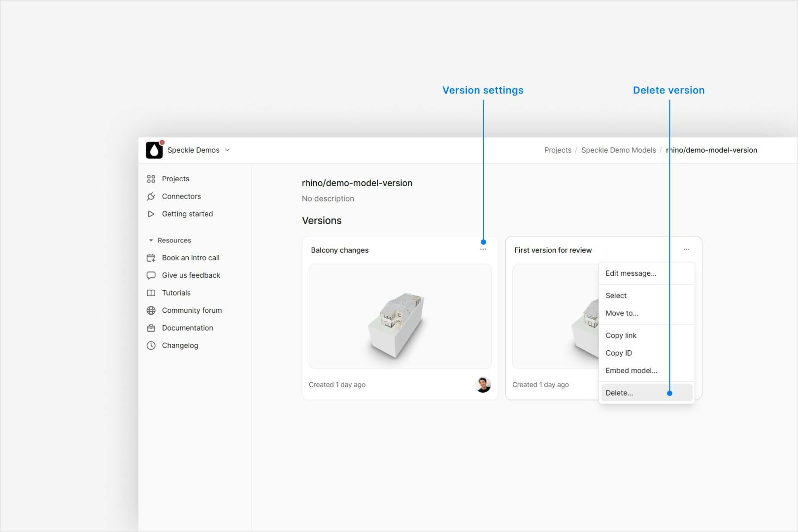Click the First version for review title
The height and width of the screenshot is (532, 798).
553,250
